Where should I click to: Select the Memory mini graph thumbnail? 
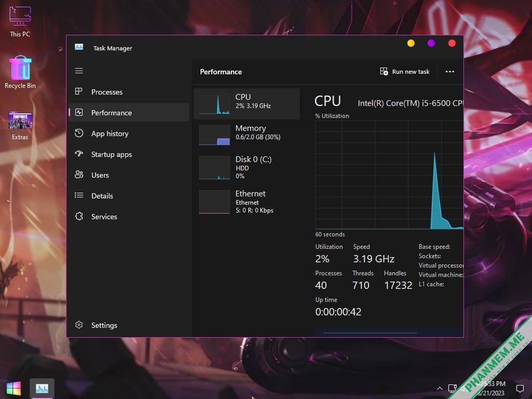(215, 135)
